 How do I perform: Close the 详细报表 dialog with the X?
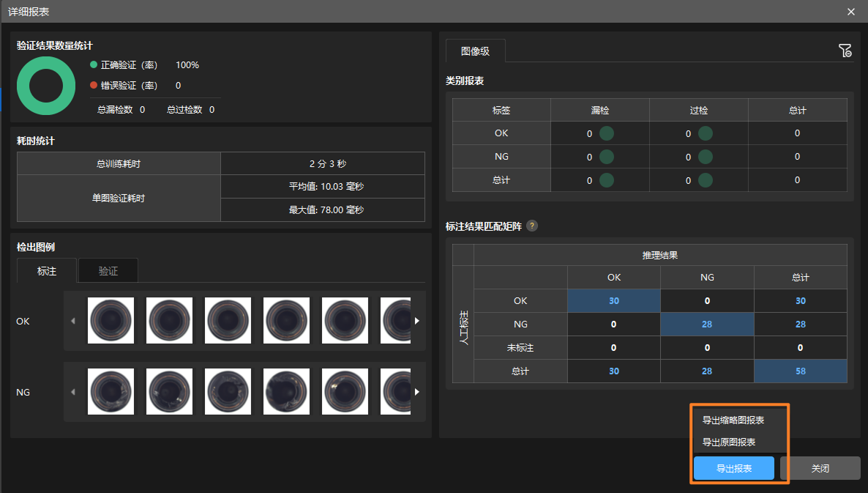[851, 12]
